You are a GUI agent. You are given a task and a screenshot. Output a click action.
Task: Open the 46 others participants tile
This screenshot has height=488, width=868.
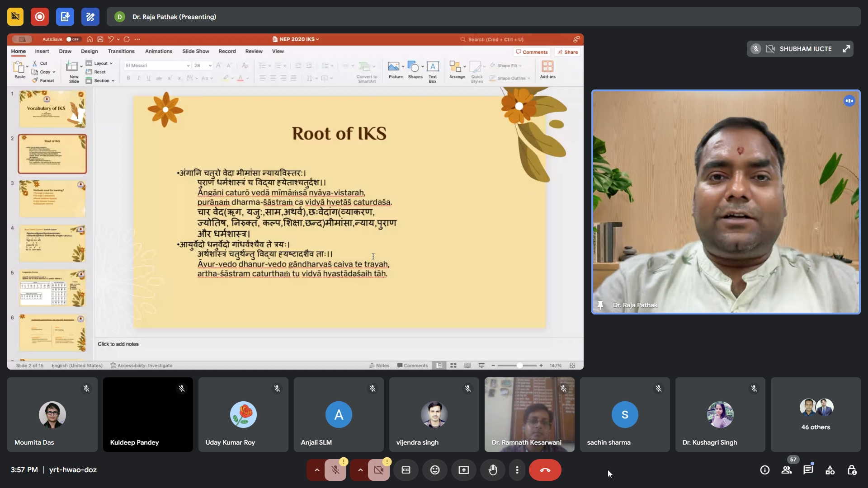click(815, 414)
